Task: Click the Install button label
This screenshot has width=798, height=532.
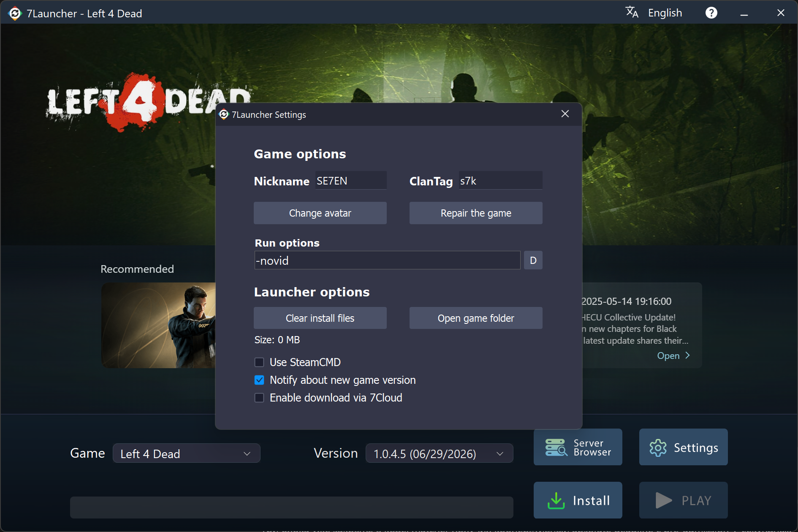Action: tap(591, 501)
